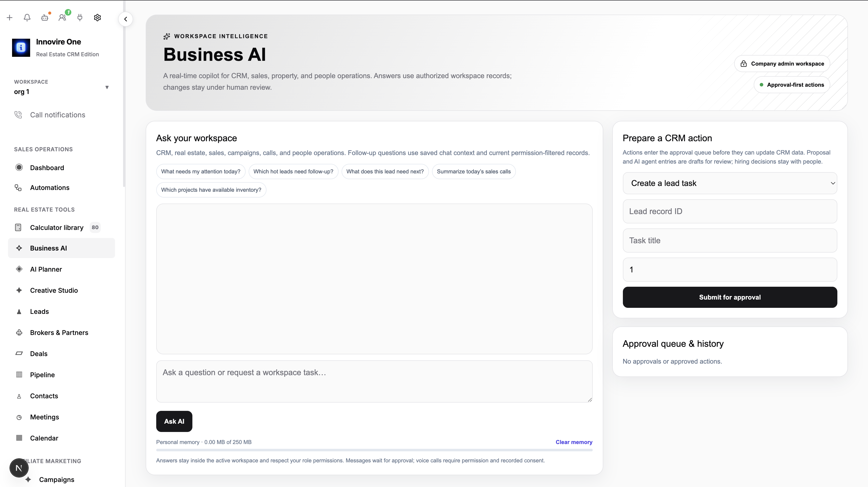Click the Company admin workspace badge
The height and width of the screenshot is (487, 868).
[782, 64]
